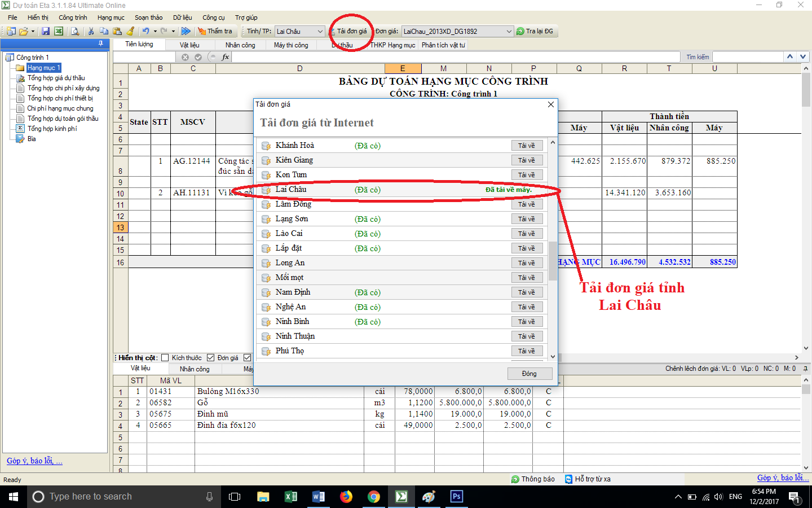This screenshot has height=508, width=812.
Task: Click the Paste clipboard icon
Action: (117, 32)
